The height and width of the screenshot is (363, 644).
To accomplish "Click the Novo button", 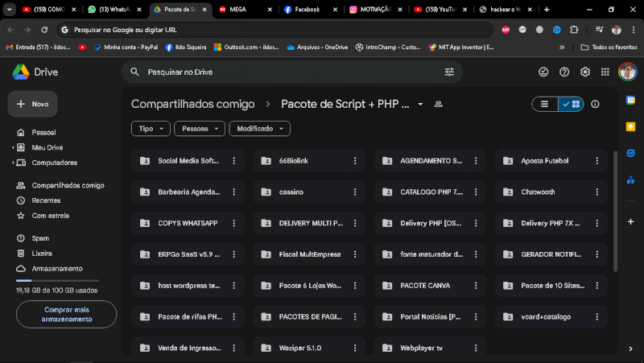I will 32,105.
